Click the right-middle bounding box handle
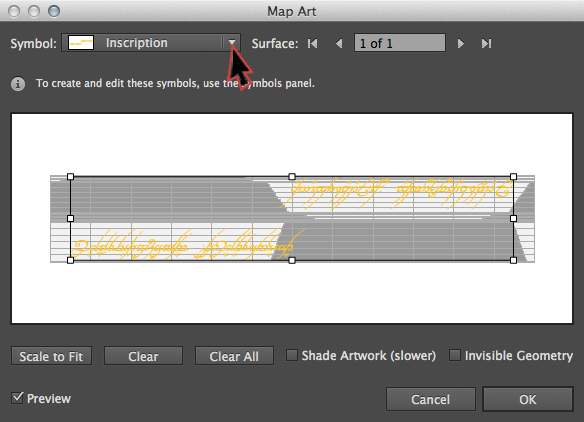The image size is (584, 422). (x=514, y=219)
